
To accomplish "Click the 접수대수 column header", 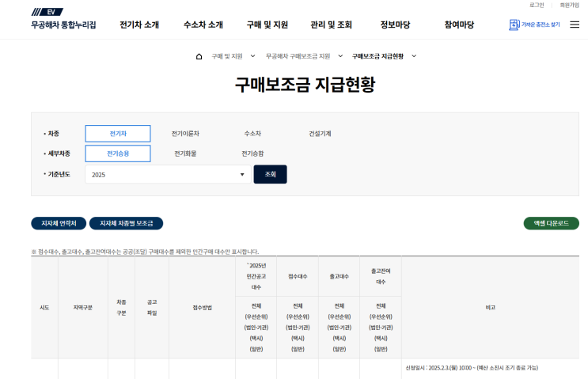I will [x=298, y=276].
